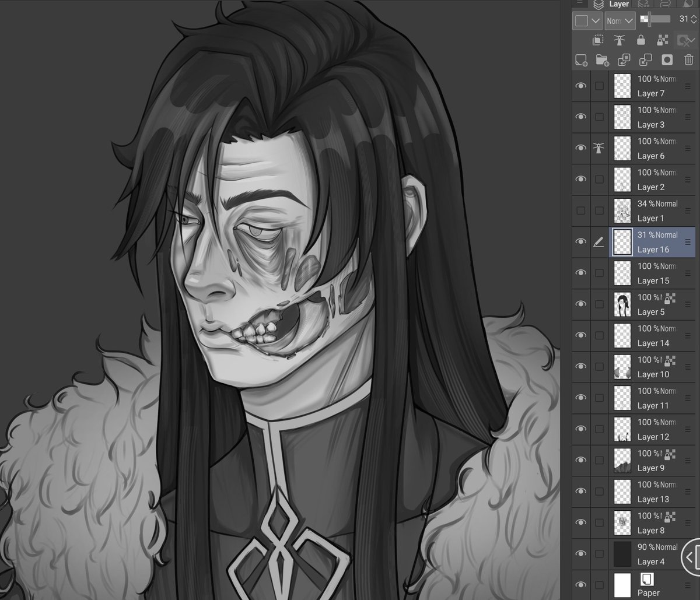The image size is (700, 600).
Task: Create a new raster layer
Action: [x=581, y=60]
